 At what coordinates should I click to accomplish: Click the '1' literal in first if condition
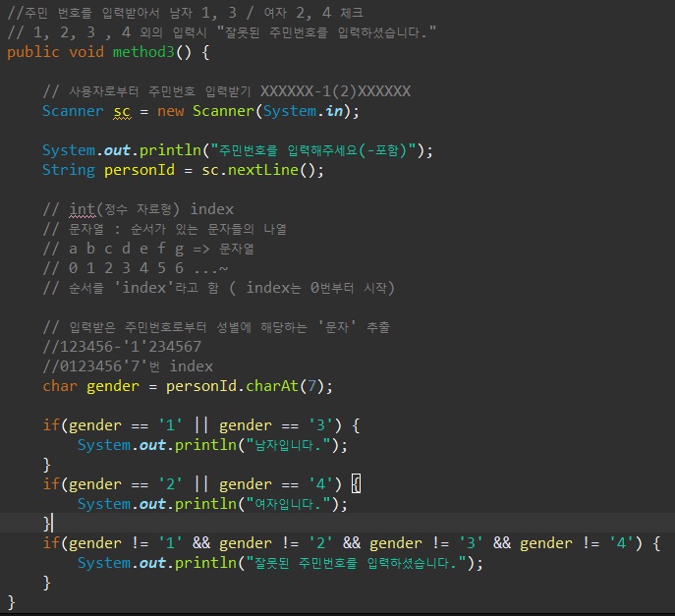[171, 425]
